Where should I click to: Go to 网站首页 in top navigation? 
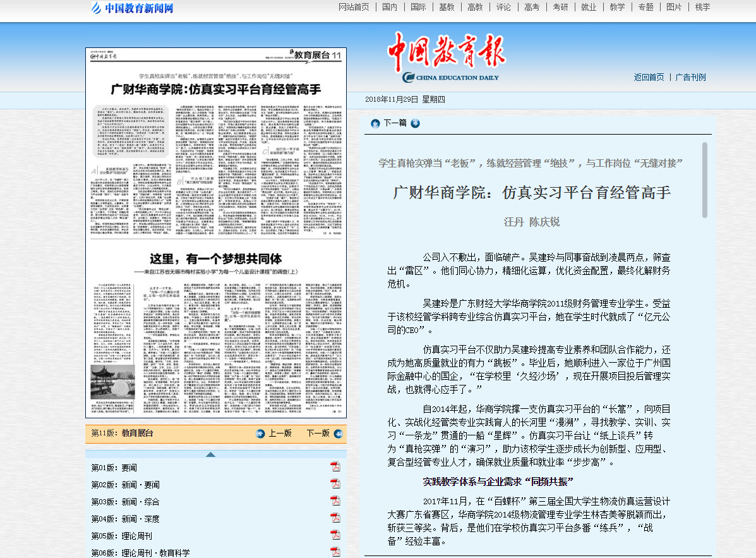click(354, 7)
